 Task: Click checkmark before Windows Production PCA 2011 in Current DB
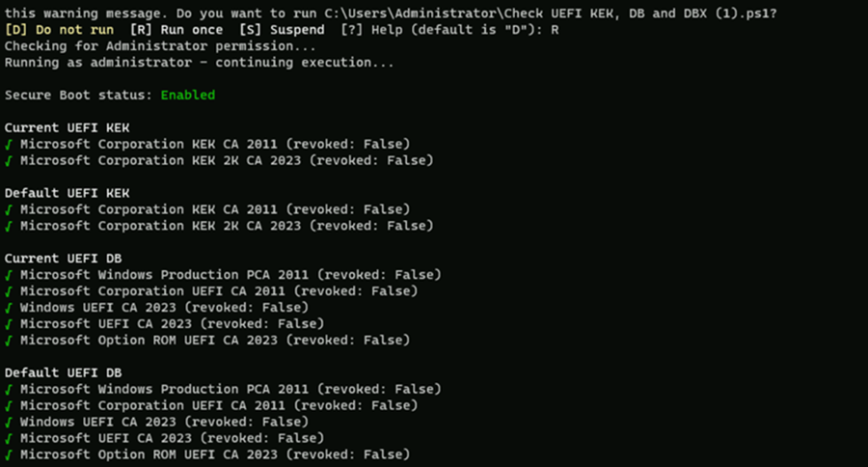coord(8,274)
